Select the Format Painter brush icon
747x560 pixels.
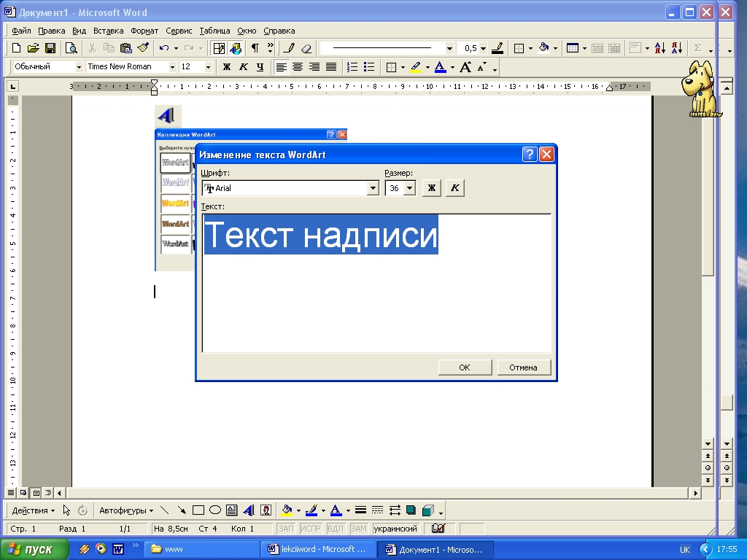pyautogui.click(x=143, y=48)
